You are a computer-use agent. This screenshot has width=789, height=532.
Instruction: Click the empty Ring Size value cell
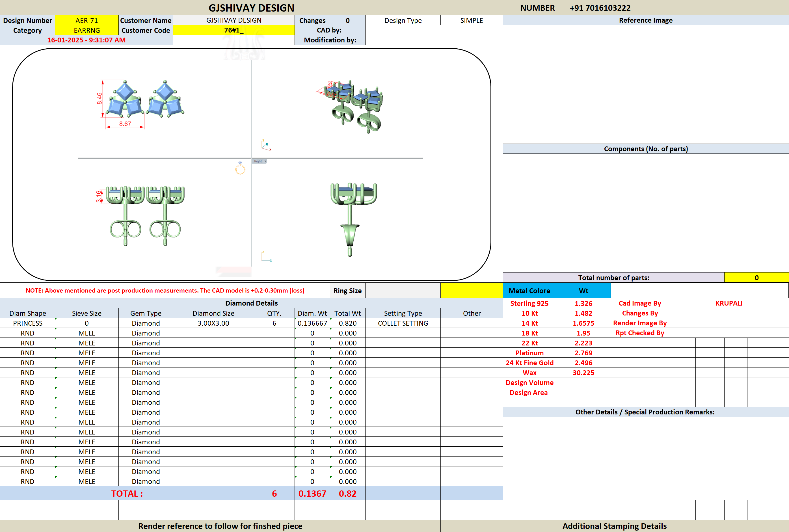coord(403,291)
